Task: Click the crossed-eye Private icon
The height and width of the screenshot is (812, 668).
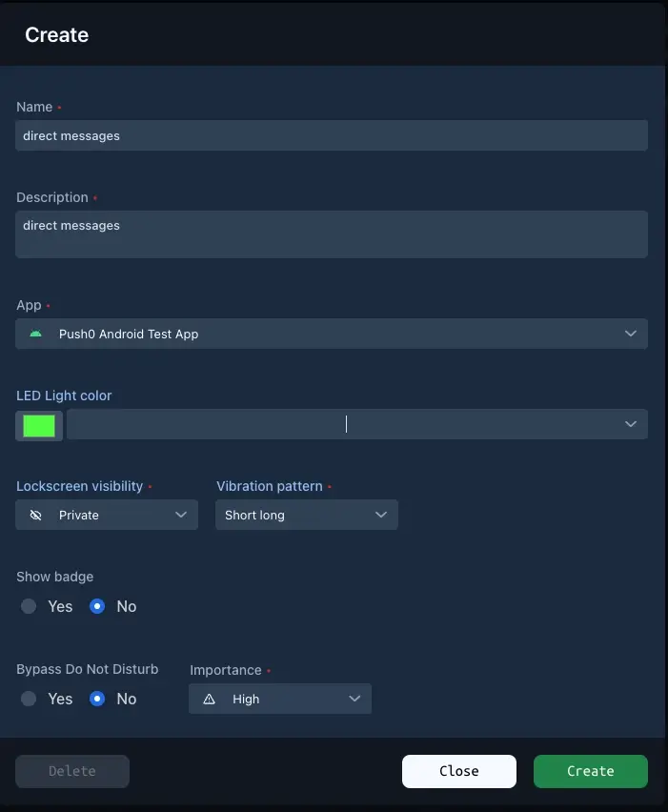Action: pyautogui.click(x=35, y=515)
